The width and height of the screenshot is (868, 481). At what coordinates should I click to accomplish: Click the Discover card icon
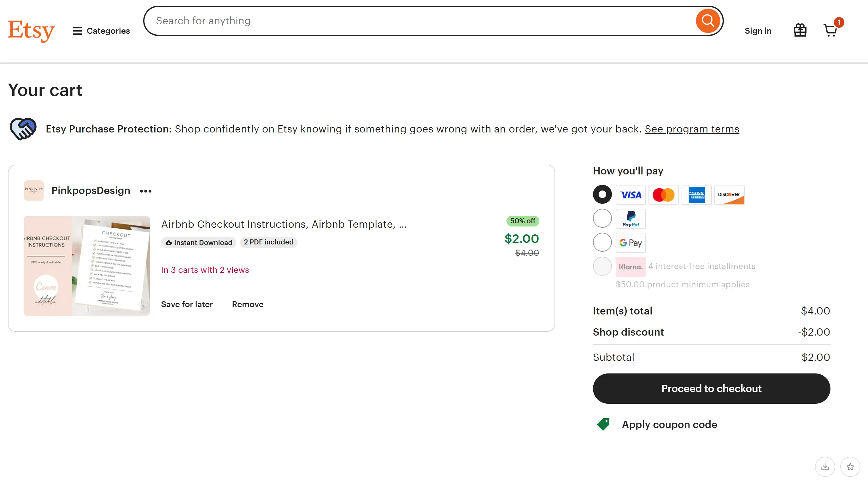729,195
